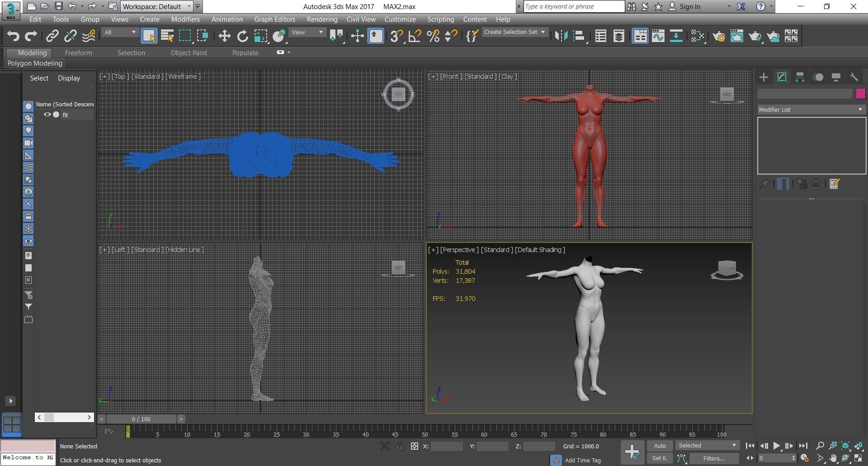868x466 pixels.
Task: Click Redo in main toolbar
Action: click(x=31, y=36)
